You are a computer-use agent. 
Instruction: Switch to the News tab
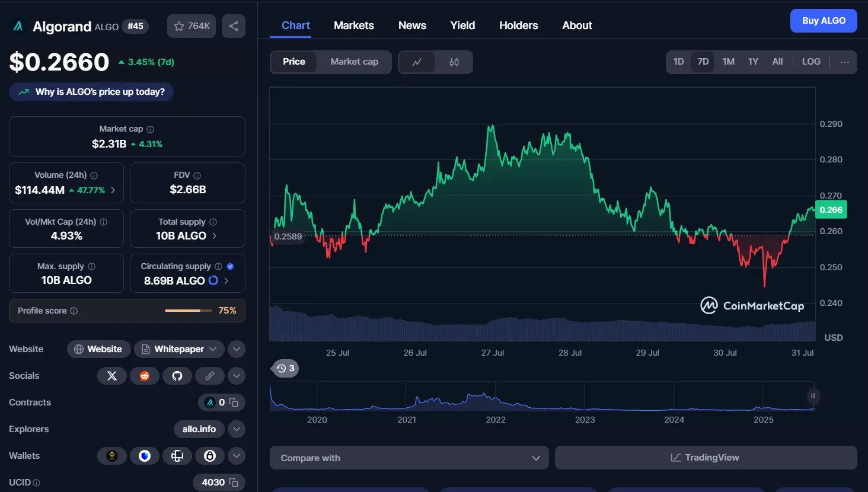pos(412,25)
